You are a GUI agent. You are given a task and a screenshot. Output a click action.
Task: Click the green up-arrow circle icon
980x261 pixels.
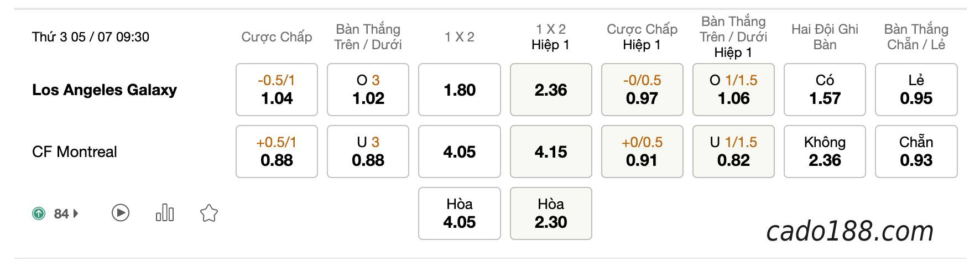tap(39, 213)
